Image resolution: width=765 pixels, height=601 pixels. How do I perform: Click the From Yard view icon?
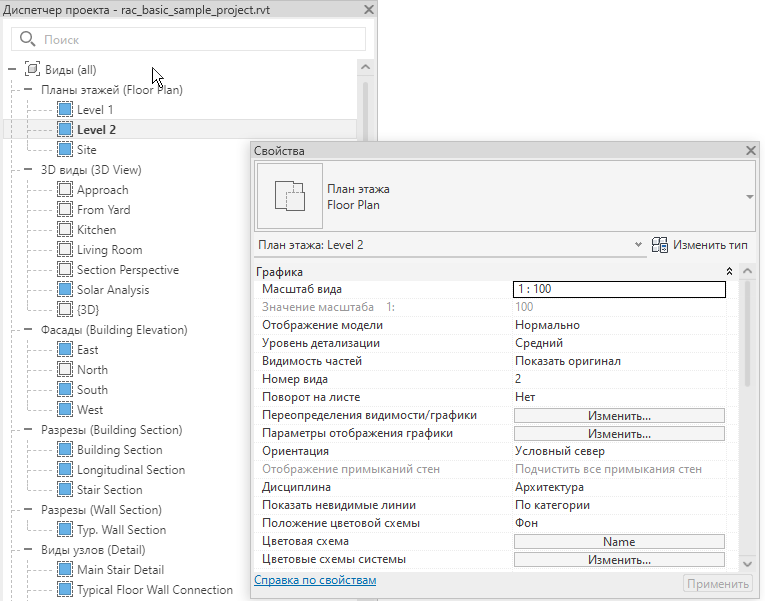tap(65, 209)
